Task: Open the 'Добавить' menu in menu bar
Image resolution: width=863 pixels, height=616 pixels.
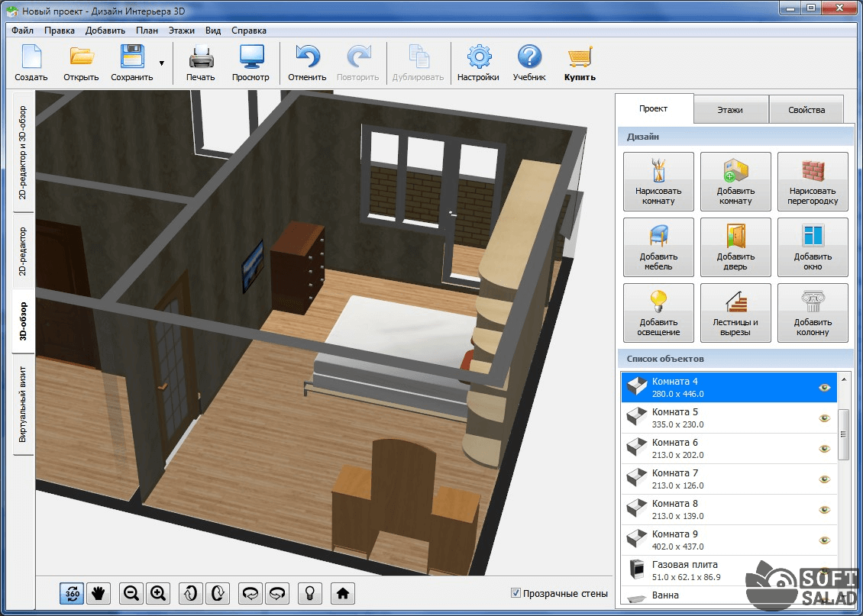Action: click(x=105, y=31)
